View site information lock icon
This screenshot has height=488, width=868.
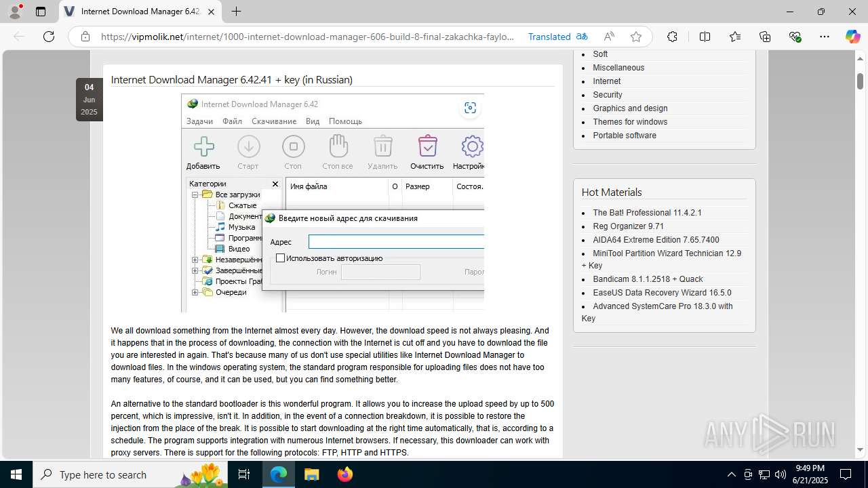pos(85,37)
